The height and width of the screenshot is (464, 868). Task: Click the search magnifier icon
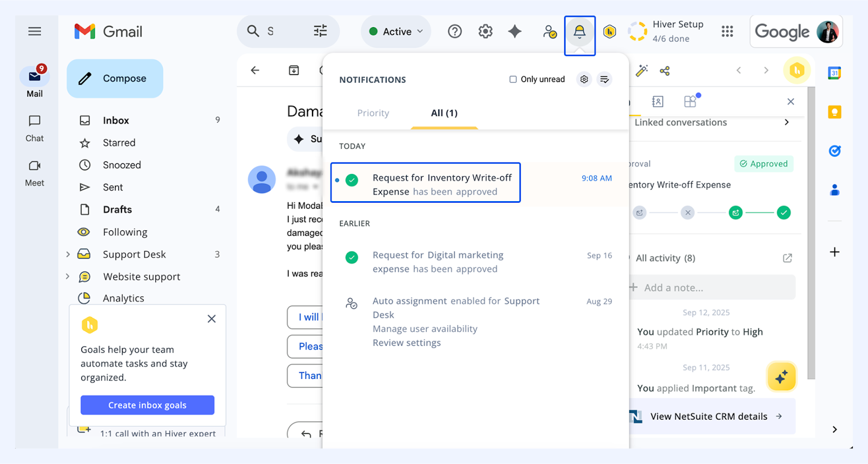point(253,31)
